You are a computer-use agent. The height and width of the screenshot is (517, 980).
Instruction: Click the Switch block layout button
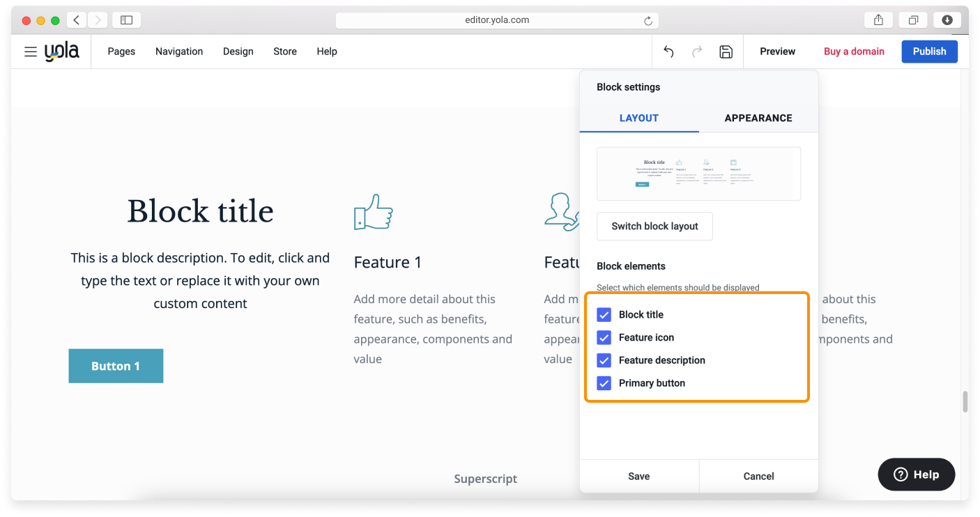654,226
